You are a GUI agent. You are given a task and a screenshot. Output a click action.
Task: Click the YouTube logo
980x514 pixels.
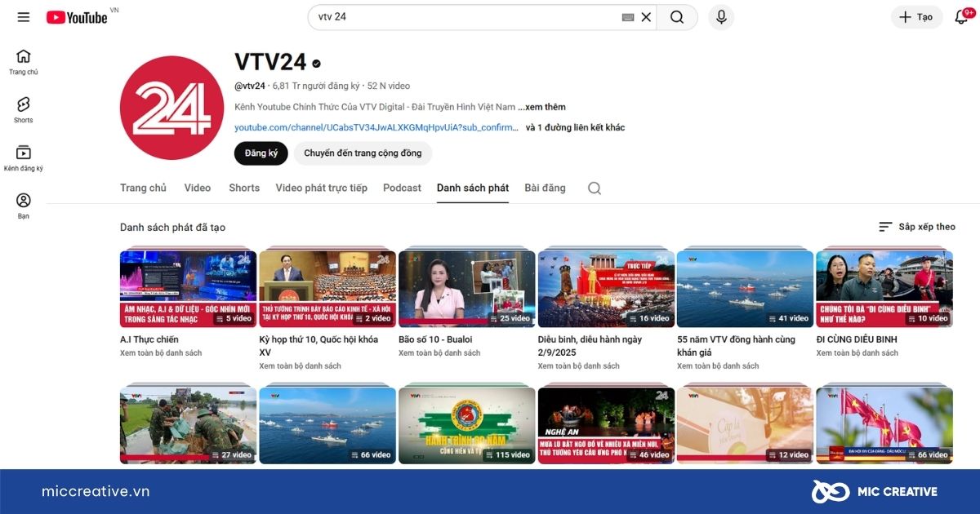[77, 17]
